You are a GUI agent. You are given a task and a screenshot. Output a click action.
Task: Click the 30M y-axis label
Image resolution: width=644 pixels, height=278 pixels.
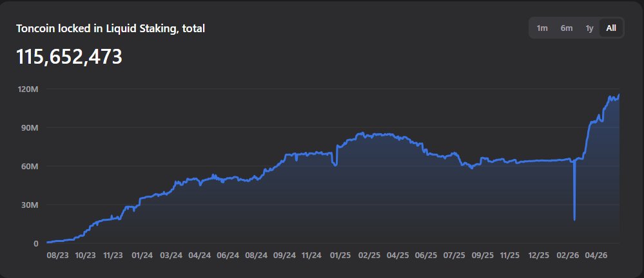[31, 205]
